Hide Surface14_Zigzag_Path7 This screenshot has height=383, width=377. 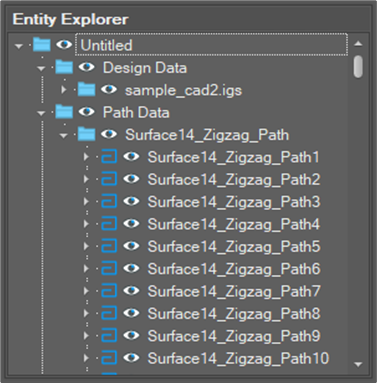[x=131, y=291]
